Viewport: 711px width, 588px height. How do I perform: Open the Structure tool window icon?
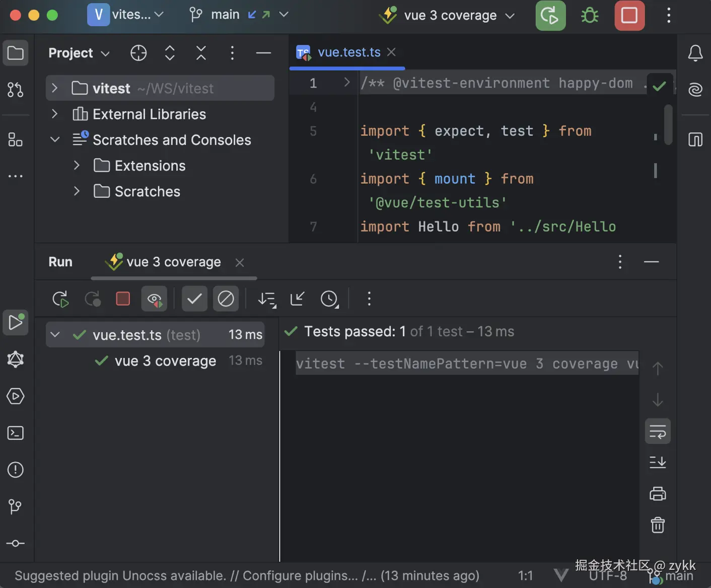pos(16,139)
